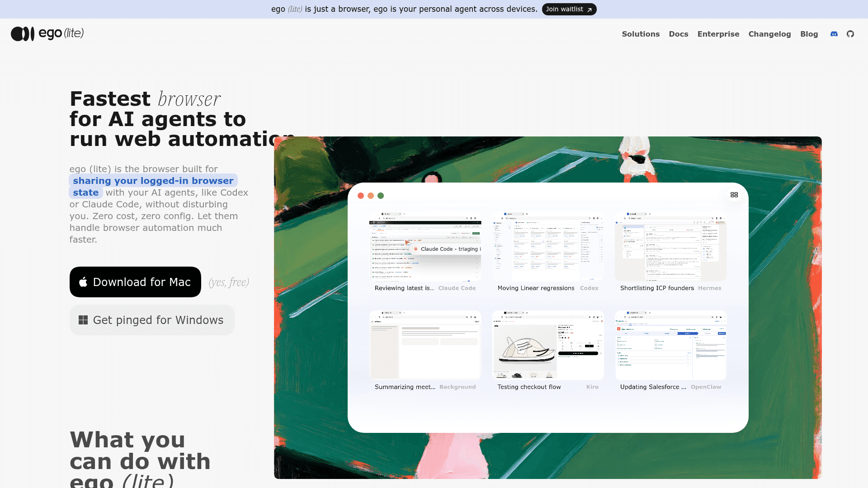The image size is (868, 488).
Task: Visit the Blog
Action: pos(809,34)
